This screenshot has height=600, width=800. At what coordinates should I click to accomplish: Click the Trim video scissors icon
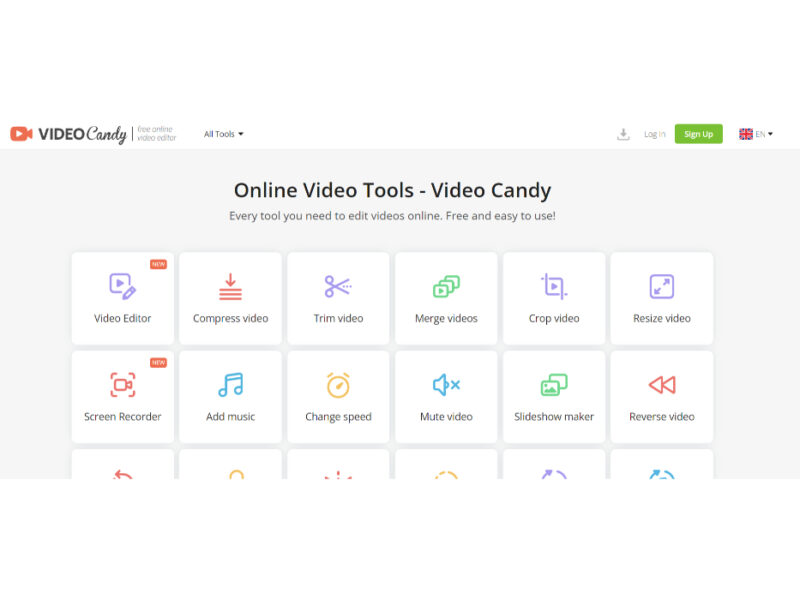[338, 287]
